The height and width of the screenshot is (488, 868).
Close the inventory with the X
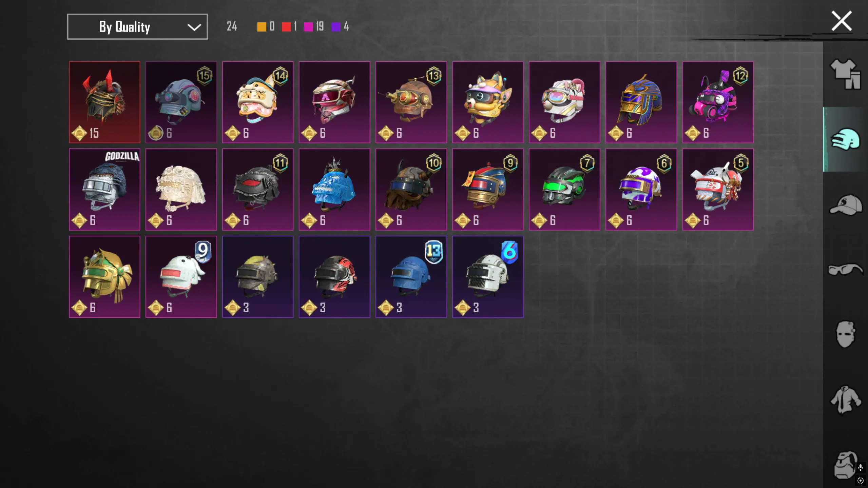click(842, 21)
